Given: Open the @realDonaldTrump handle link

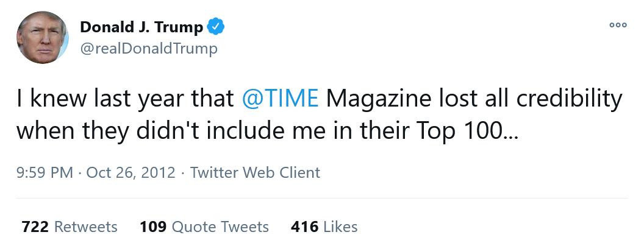Looking at the screenshot, I should [148, 49].
